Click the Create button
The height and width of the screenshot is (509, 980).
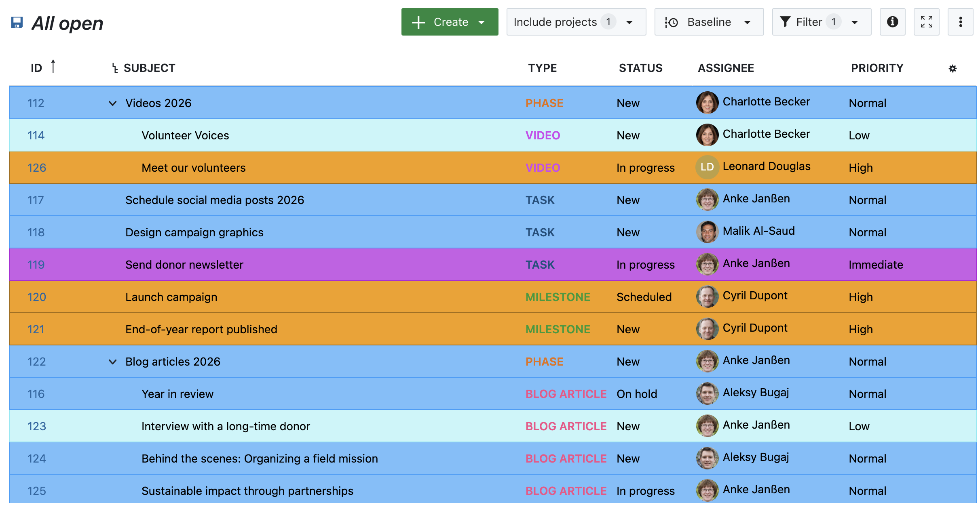[450, 22]
